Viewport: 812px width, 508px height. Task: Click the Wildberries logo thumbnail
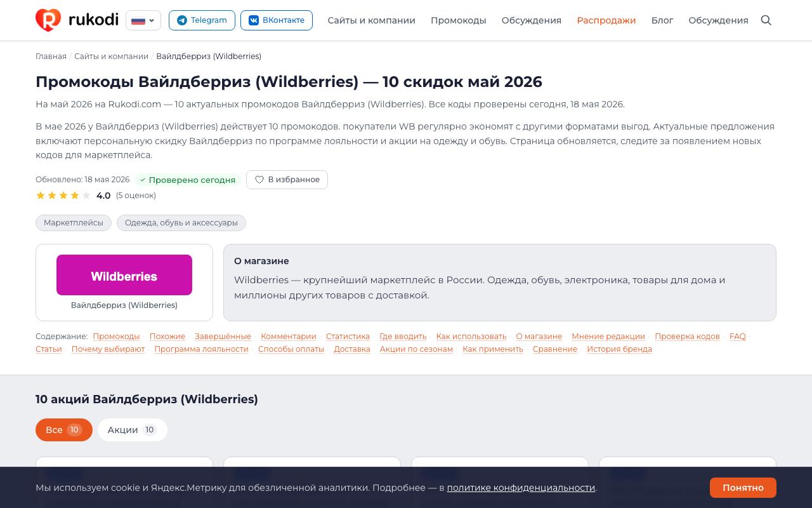[x=124, y=275]
